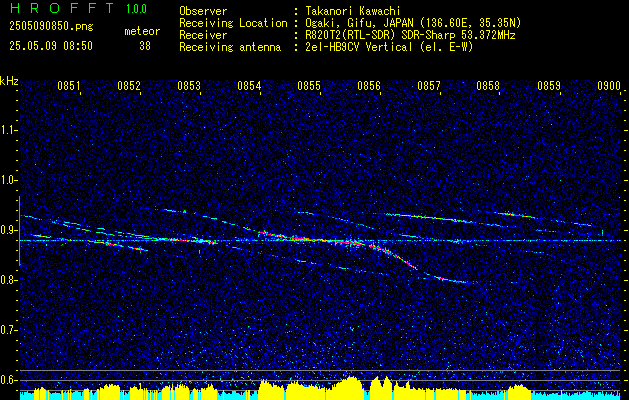Click the meteor label
Viewport: 629px width, 400px height.
coord(142,31)
